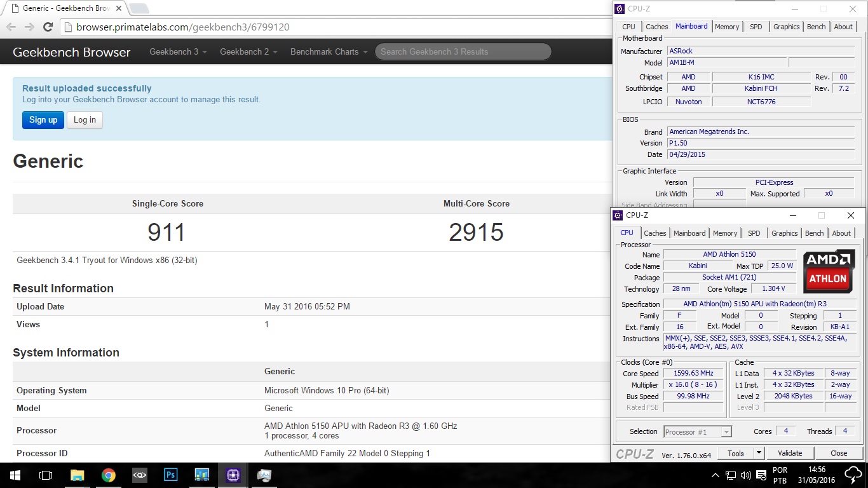Select the Single-Core Score value 911
The height and width of the screenshot is (488, 868).
click(x=166, y=233)
